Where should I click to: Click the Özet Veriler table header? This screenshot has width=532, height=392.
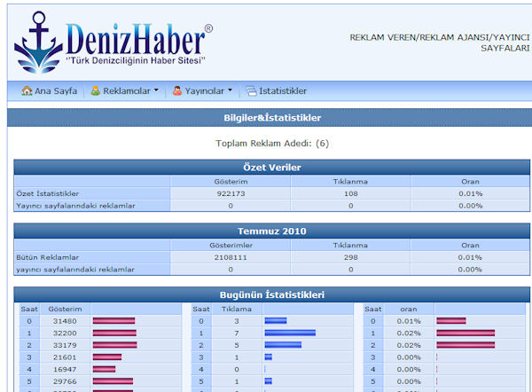pos(272,168)
